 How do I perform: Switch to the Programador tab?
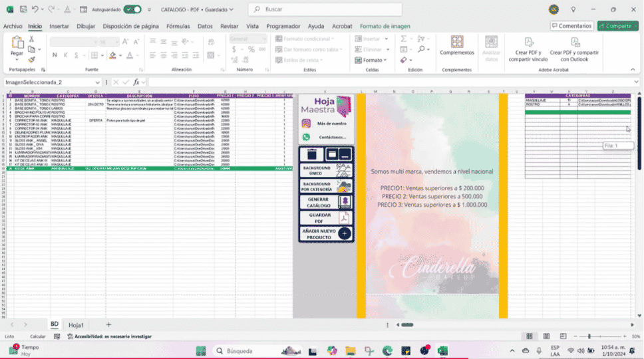coord(283,26)
